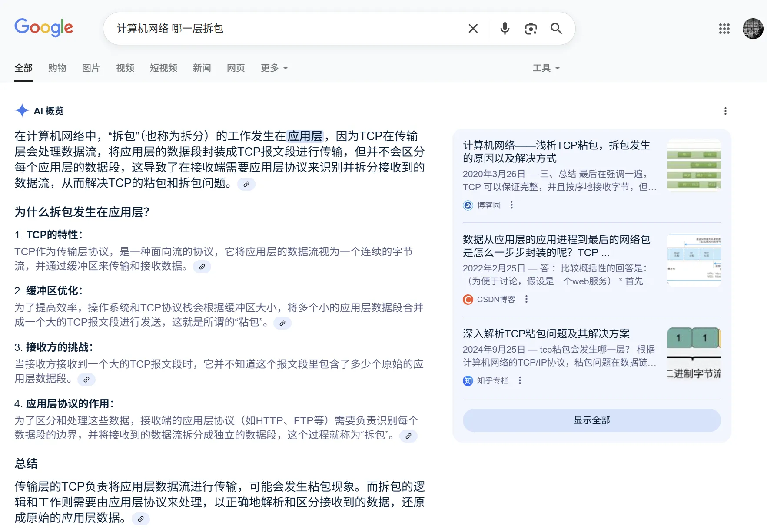Image resolution: width=767 pixels, height=532 pixels.
Task: Click the AI 概览 sparkle icon
Action: [x=22, y=111]
